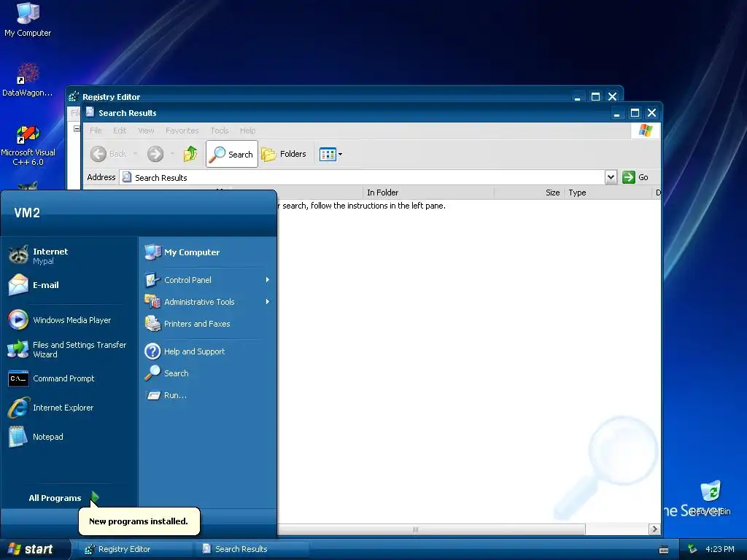Screen dimensions: 747x560
Task: Sort by Size column header
Action: click(529, 192)
